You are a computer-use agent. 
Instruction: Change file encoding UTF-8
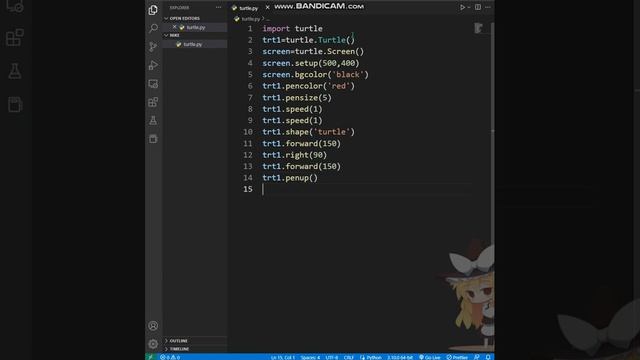(x=331, y=357)
